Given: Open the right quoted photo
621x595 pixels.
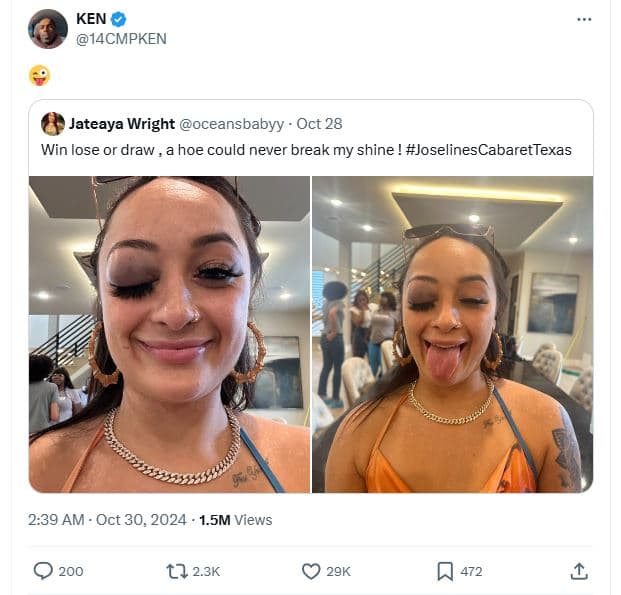Looking at the screenshot, I should point(452,334).
